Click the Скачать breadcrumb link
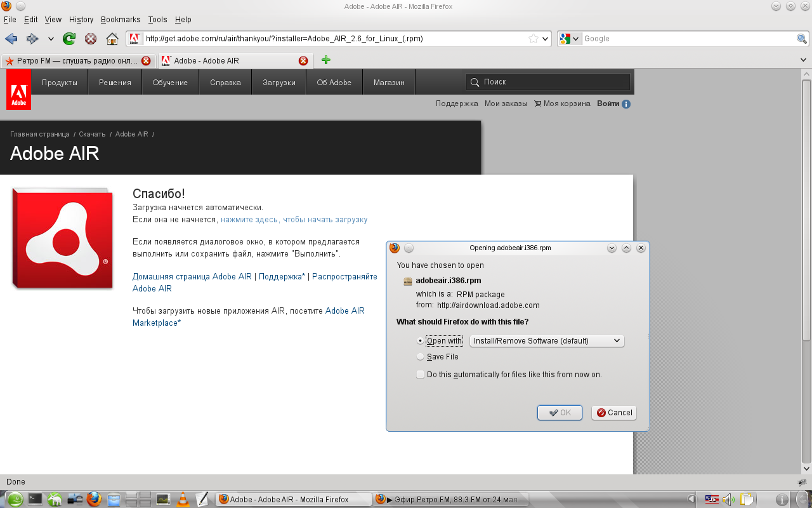Screen dimensions: 812x508 coord(92,135)
